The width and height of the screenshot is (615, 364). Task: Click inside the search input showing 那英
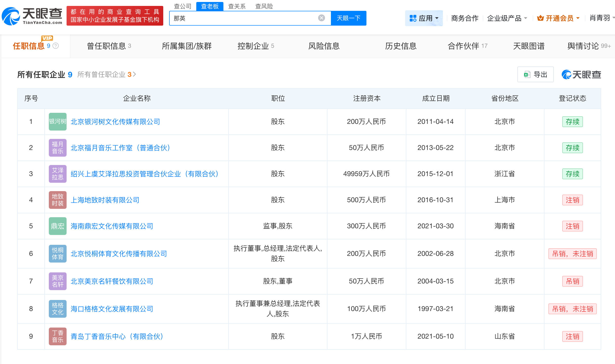(247, 18)
